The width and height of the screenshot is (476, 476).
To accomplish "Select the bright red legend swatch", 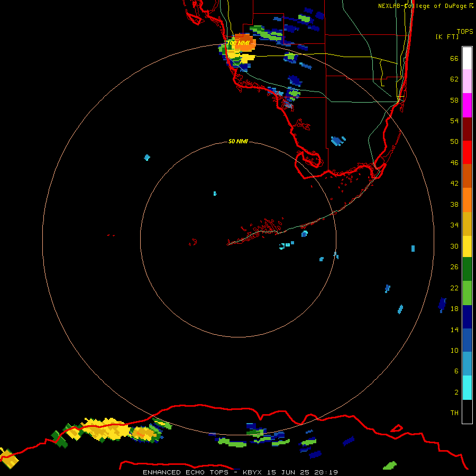I will [x=467, y=152].
